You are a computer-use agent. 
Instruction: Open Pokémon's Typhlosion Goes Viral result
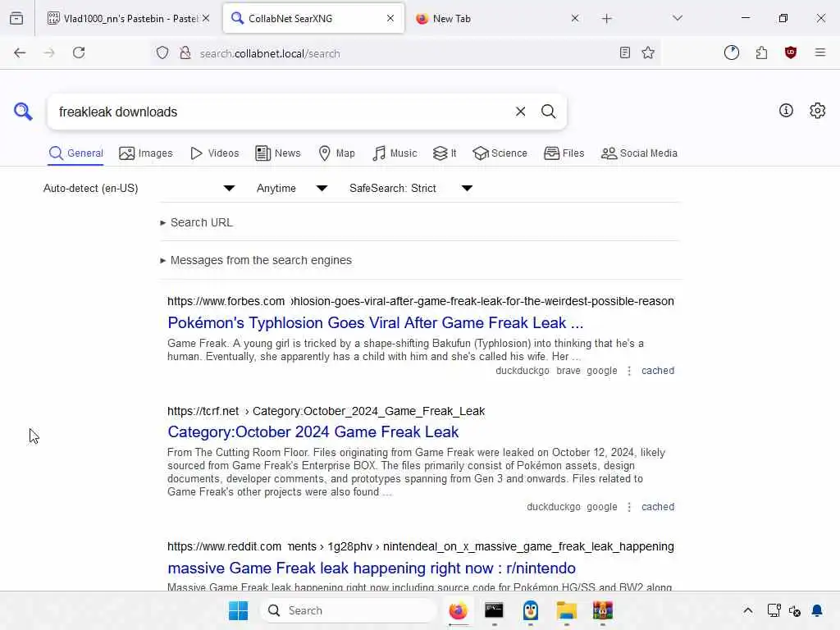375,322
